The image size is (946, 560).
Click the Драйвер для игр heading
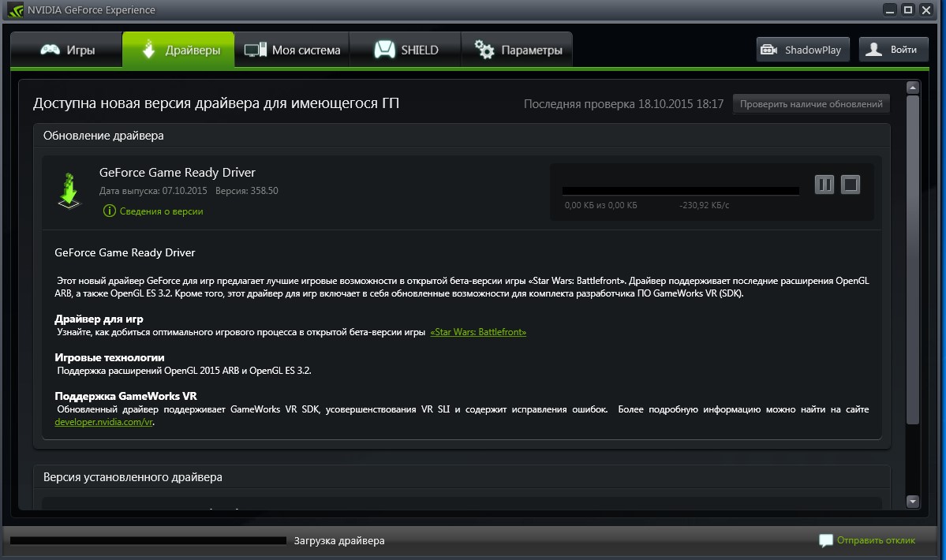click(x=99, y=319)
